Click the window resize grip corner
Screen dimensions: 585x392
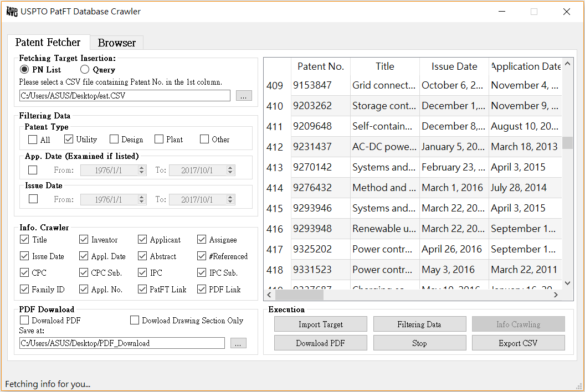pyautogui.click(x=579, y=386)
